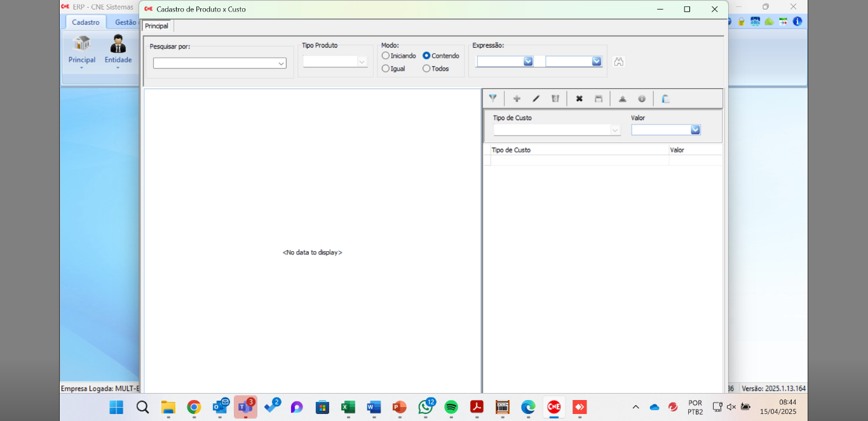Select the Igual mode option

pos(386,69)
